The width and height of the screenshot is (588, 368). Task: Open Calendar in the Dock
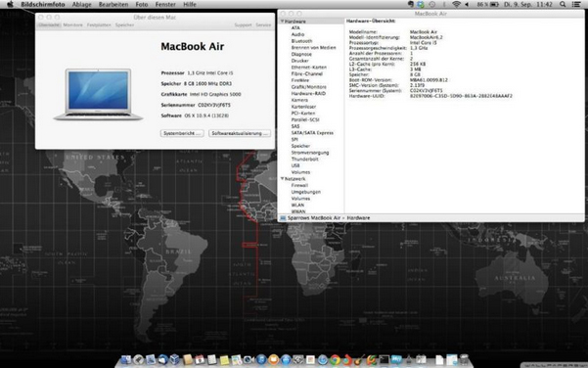200,360
